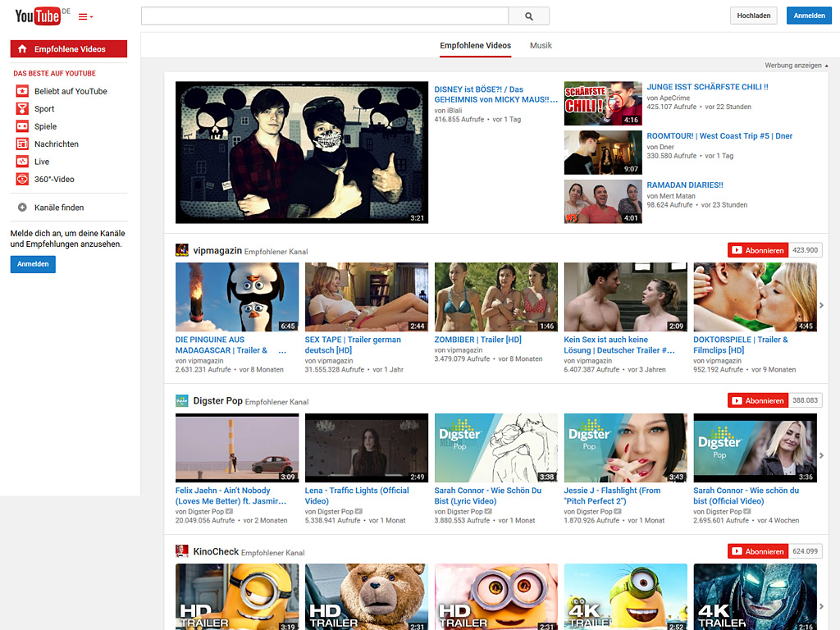Click the Digster Pop channel avatar icon

pos(181,400)
